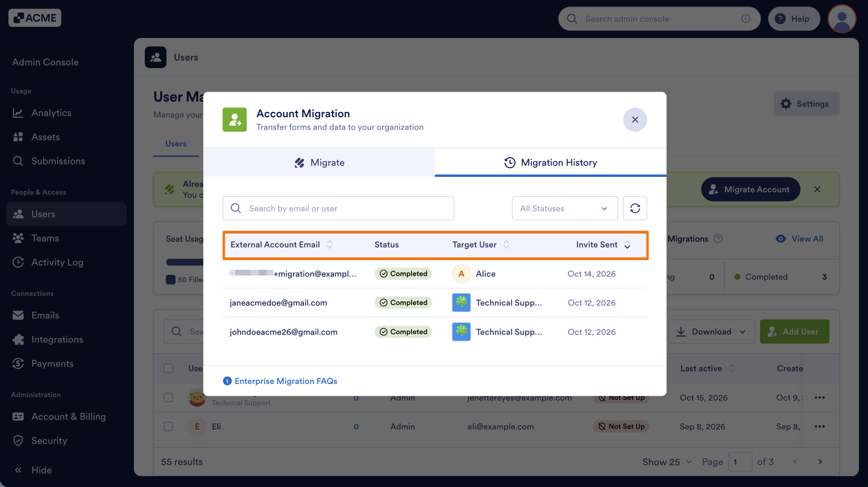Click the help icon next to Migrations

pos(718,239)
